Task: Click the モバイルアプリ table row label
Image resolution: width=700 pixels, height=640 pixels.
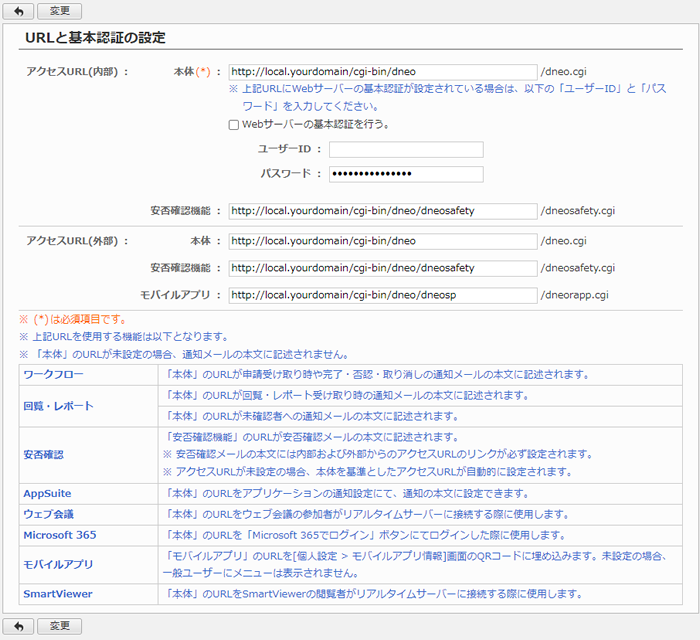Action: click(58, 564)
